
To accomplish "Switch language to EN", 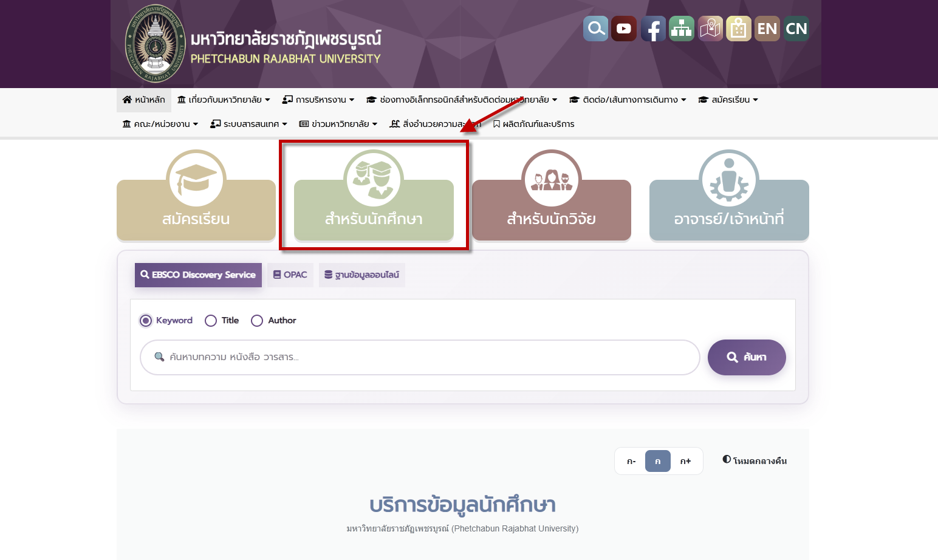I will (x=767, y=29).
